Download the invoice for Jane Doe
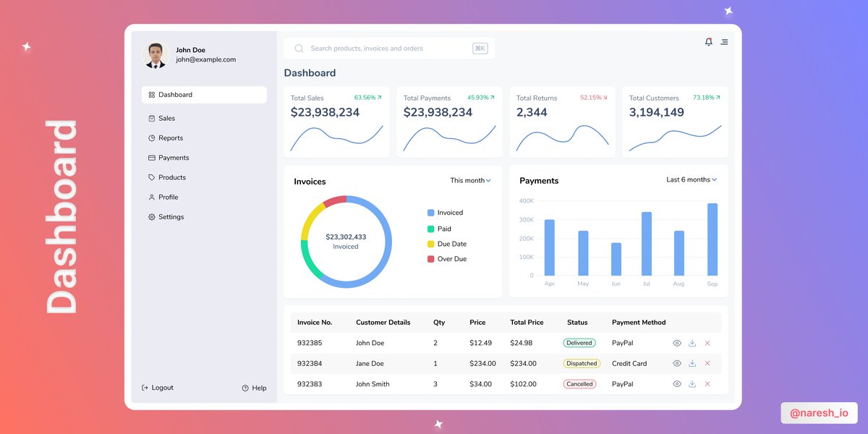This screenshot has height=434, width=868. pyautogui.click(x=692, y=363)
